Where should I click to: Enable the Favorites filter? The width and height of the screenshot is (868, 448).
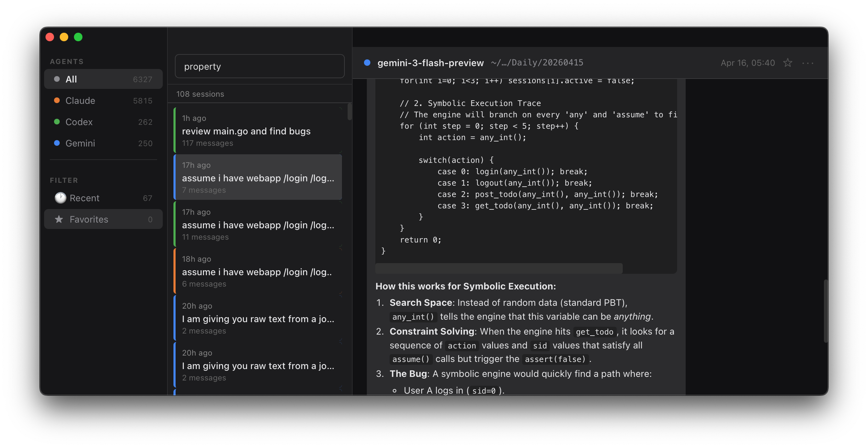tap(89, 219)
